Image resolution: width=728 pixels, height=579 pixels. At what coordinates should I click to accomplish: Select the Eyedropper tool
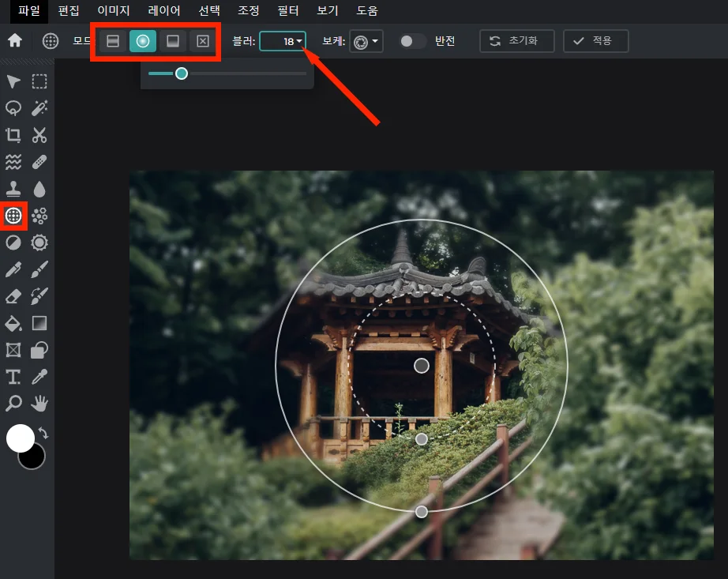[38, 377]
